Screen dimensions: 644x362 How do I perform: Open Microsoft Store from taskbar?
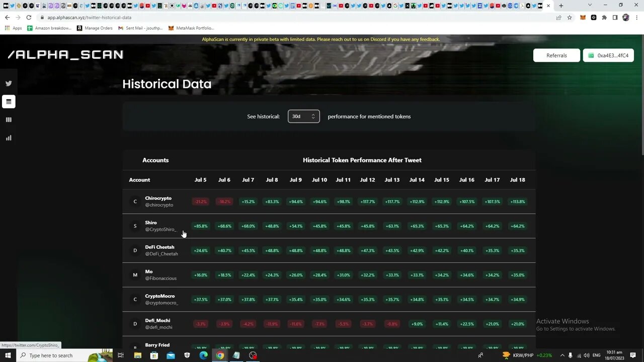click(x=154, y=355)
